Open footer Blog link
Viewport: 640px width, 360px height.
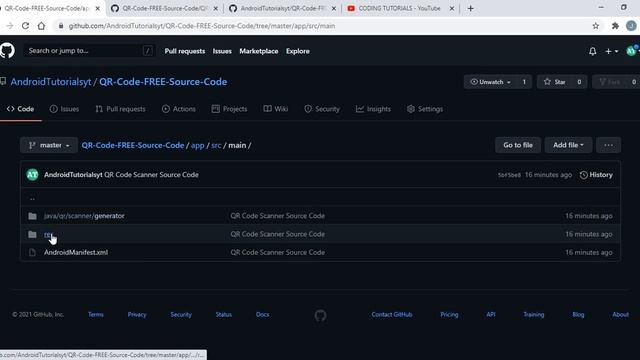tap(578, 315)
